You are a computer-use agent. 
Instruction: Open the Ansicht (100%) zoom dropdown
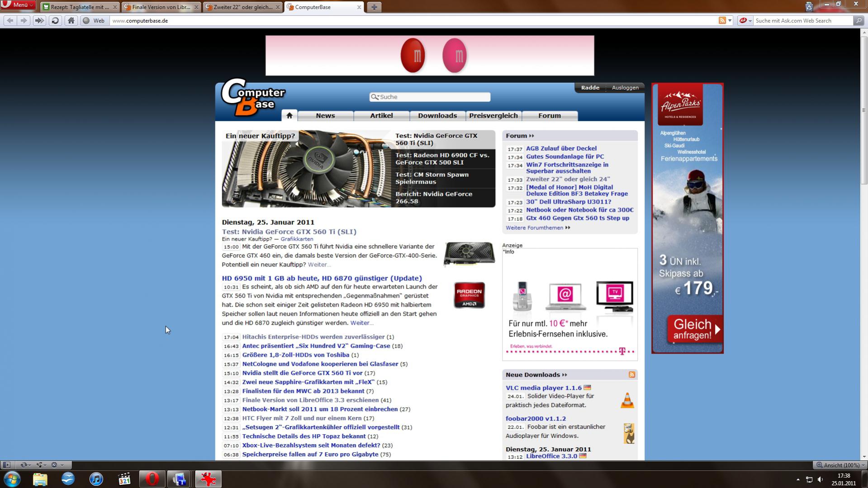[840, 465]
